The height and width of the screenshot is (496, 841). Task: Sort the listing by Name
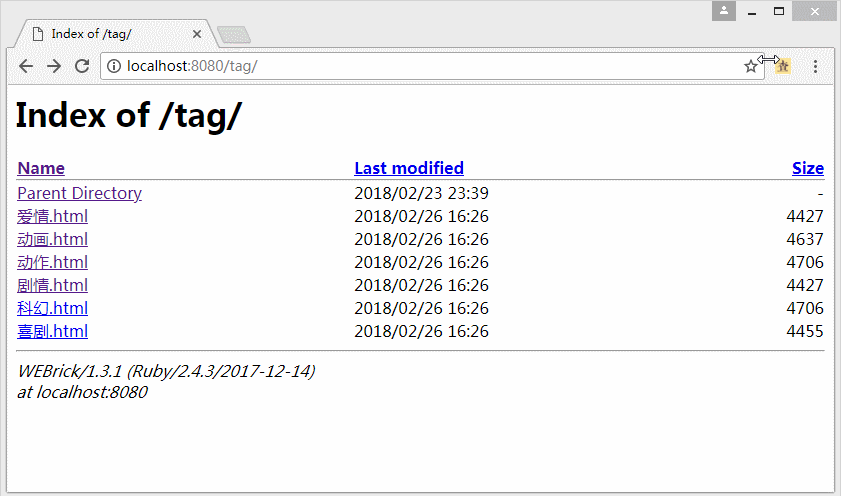41,168
